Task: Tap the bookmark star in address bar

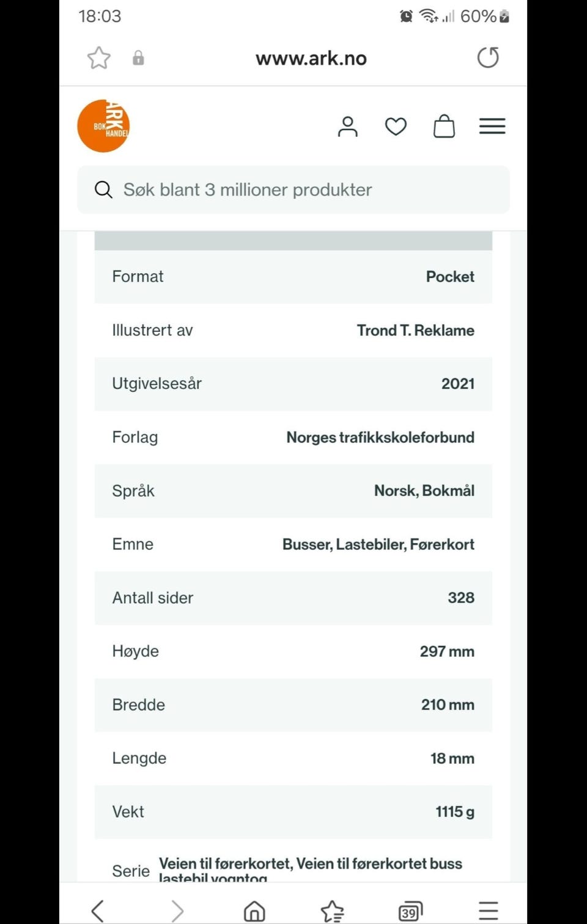Action: 98,58
